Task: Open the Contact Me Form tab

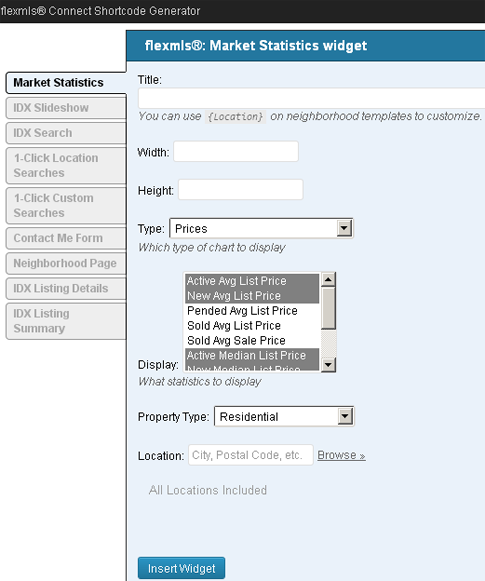Action: 66,238
